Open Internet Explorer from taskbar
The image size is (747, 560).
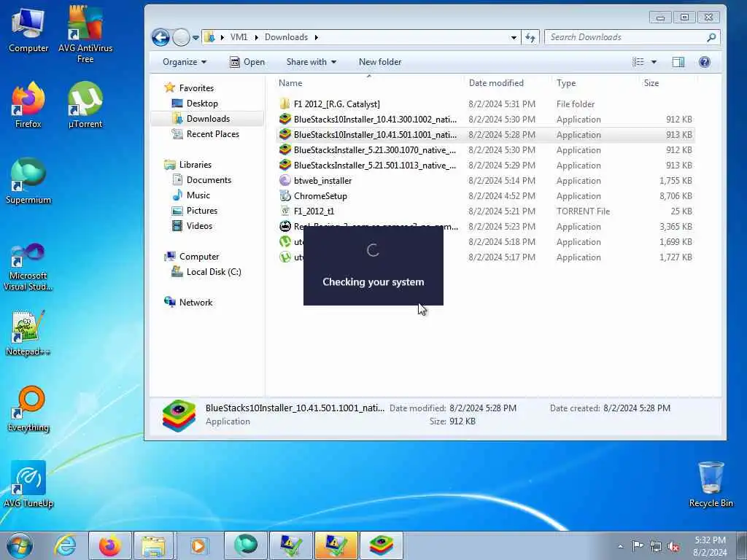[64, 545]
